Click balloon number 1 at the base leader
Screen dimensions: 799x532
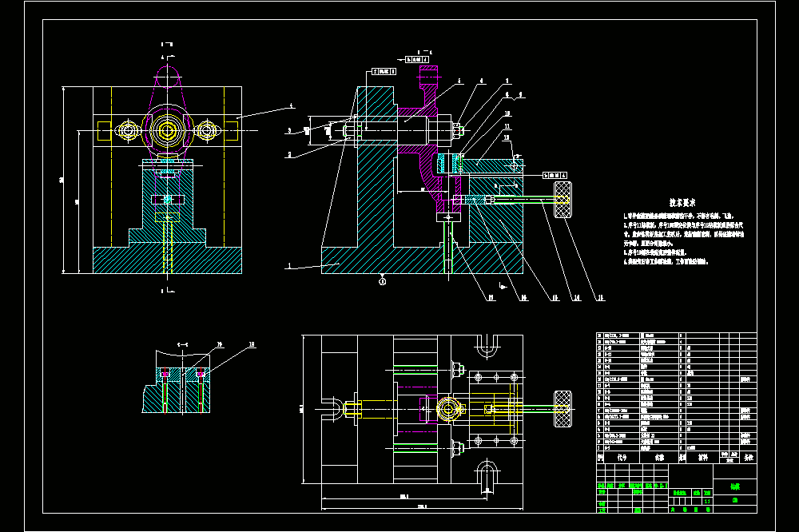[x=289, y=265]
